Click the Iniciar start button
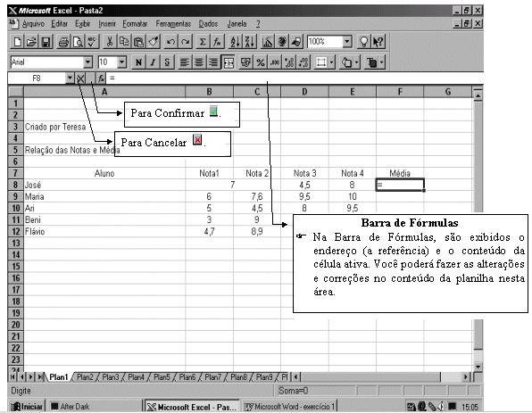532x413 pixels. (27, 406)
